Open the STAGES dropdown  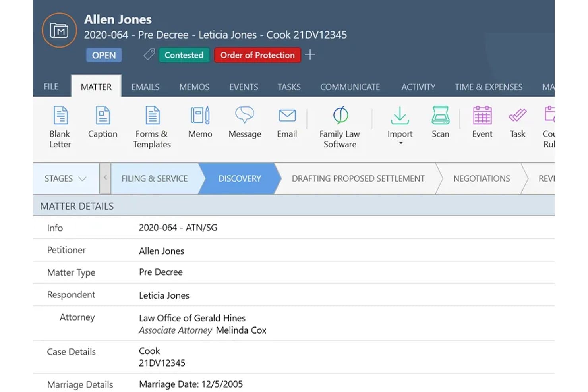coord(66,179)
